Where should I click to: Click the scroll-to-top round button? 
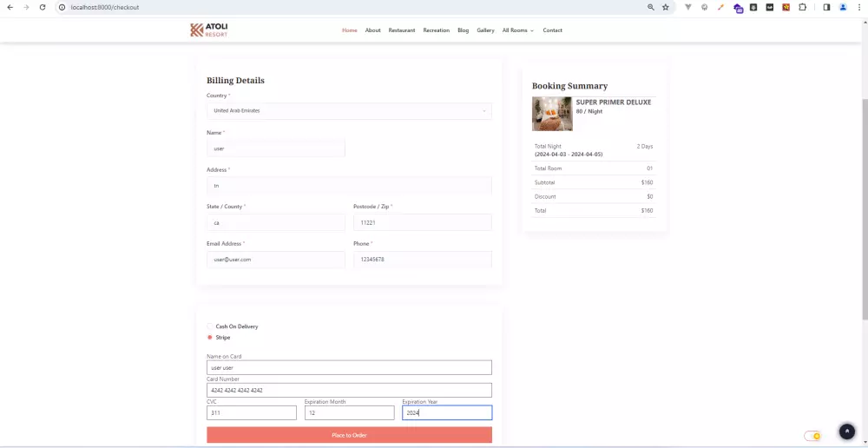[846, 431]
